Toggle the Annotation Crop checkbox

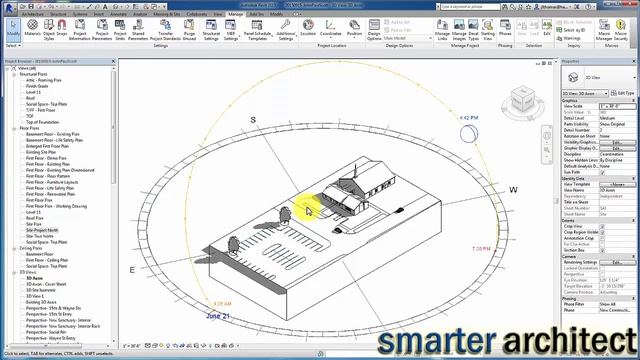(x=602, y=238)
